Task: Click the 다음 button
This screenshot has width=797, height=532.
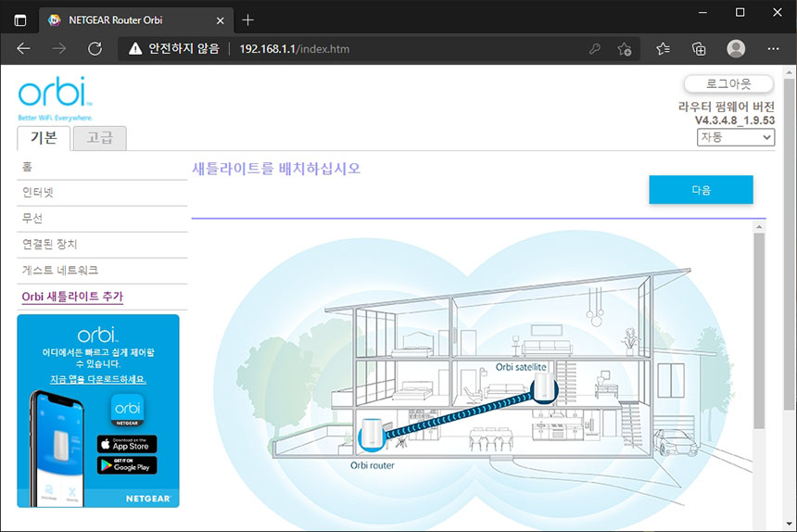Action: pos(701,190)
